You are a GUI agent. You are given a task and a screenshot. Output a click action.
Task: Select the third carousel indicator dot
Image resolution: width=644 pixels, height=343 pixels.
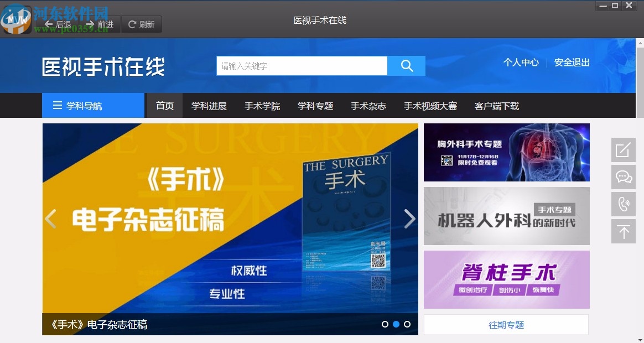coord(407,324)
